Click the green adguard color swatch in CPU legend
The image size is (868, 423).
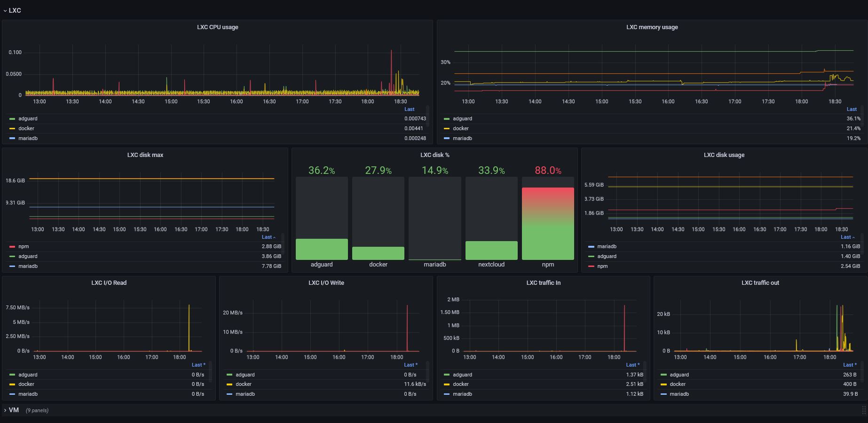point(12,119)
